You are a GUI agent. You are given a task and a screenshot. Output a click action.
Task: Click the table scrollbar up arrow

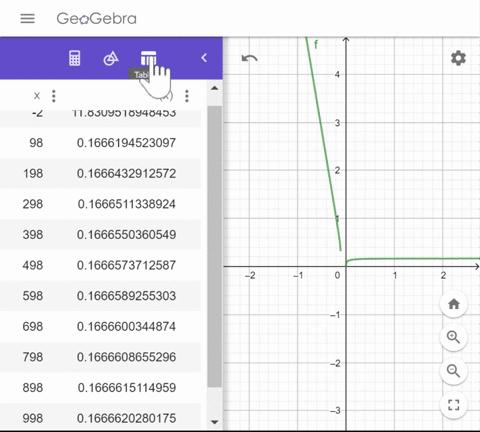(215, 88)
